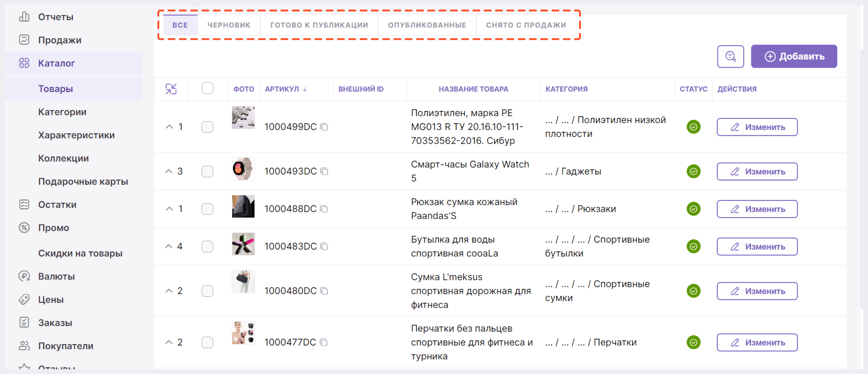This screenshot has height=374, width=868.
Task: Click Изменить for Бутылка для воды
Action: click(757, 247)
